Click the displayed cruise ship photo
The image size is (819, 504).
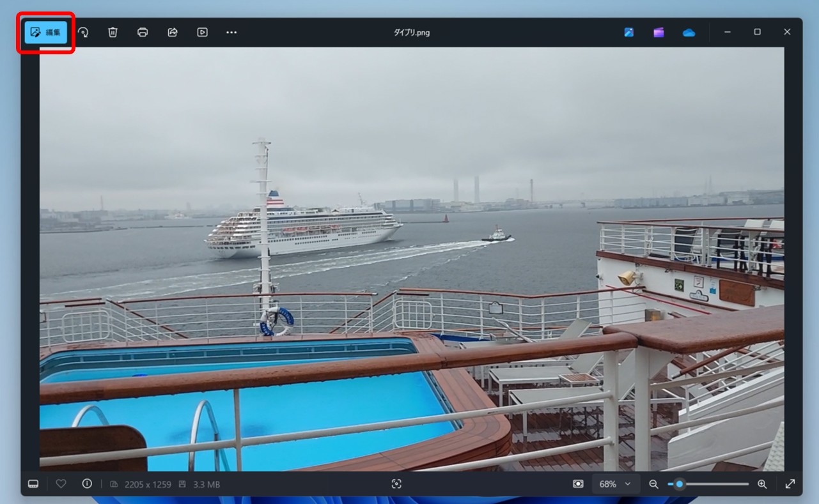(412, 259)
